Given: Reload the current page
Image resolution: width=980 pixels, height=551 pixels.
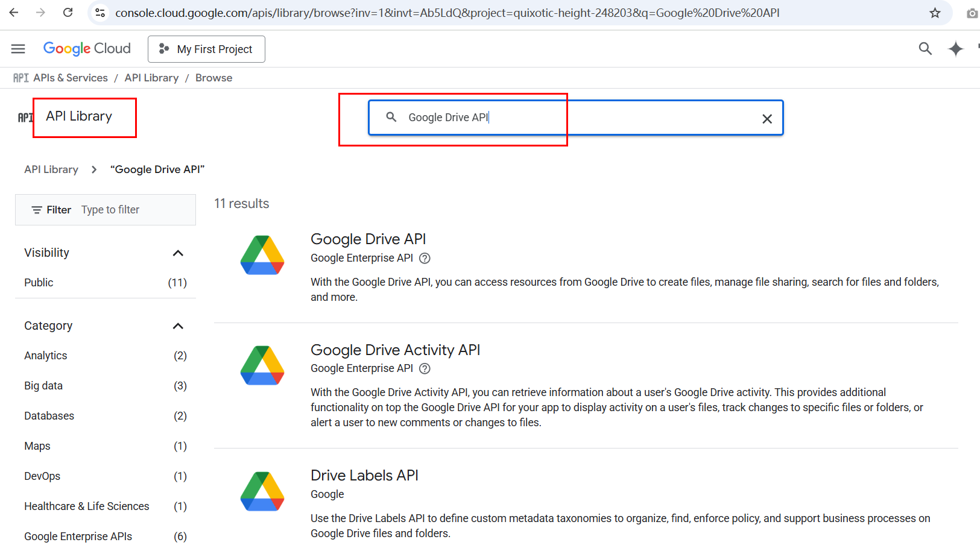Looking at the screenshot, I should point(68,13).
